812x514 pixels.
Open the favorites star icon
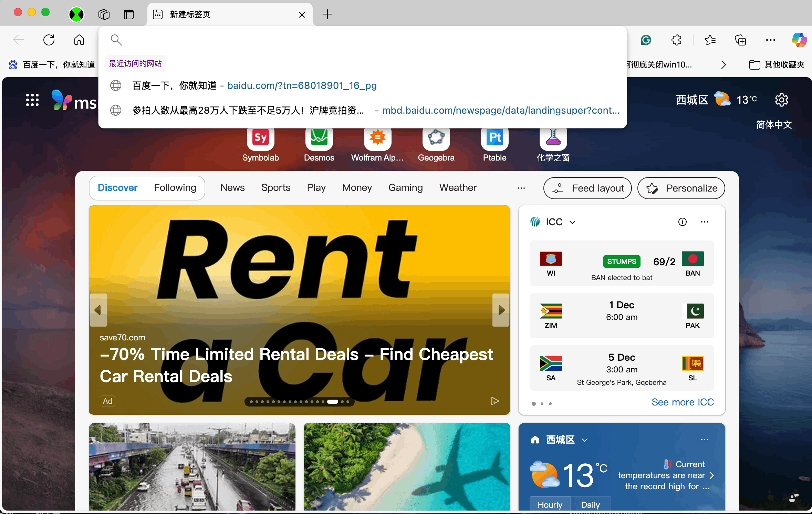[x=710, y=40]
